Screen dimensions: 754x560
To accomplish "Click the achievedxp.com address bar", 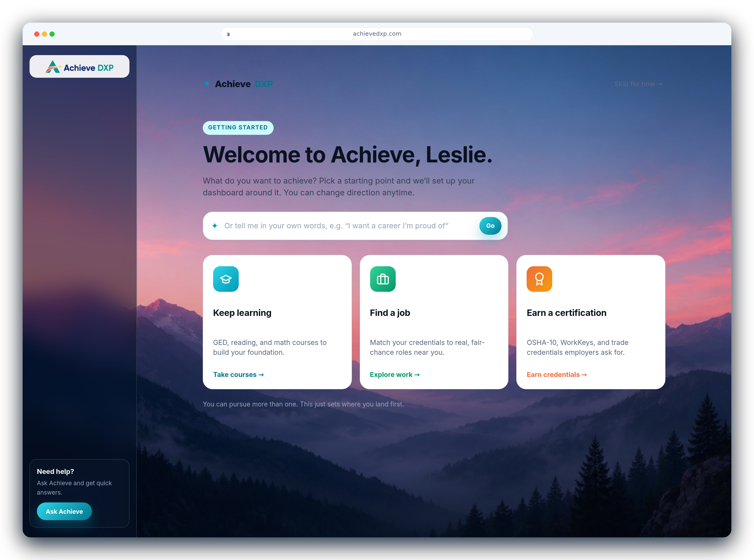I will [x=377, y=34].
